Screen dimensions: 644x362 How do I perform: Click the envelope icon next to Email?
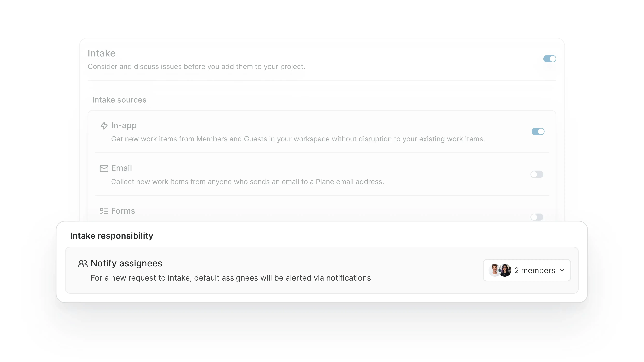[104, 168]
